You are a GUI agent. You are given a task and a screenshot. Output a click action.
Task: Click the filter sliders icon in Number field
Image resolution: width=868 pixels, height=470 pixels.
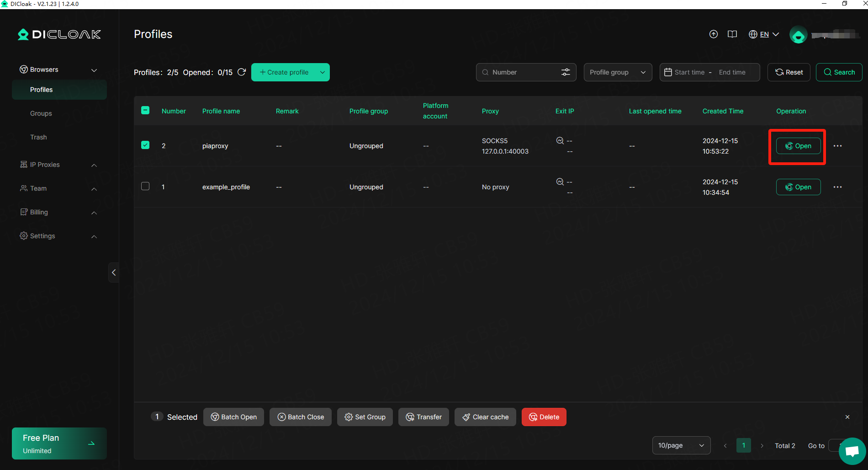(x=566, y=72)
